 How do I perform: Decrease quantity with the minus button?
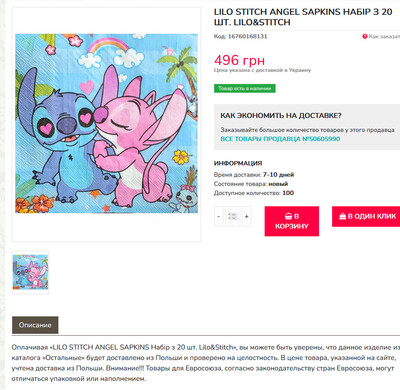tap(219, 216)
